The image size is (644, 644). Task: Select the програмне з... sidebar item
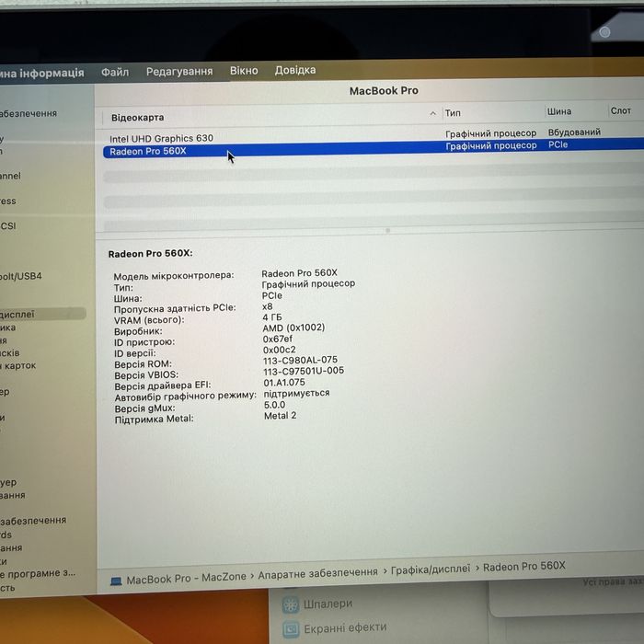(x=38, y=573)
